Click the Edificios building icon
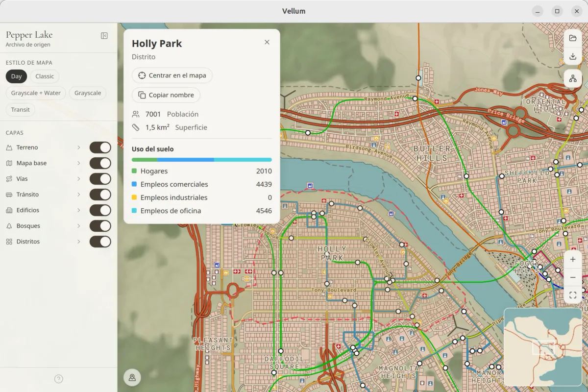588x392 pixels. pyautogui.click(x=9, y=210)
